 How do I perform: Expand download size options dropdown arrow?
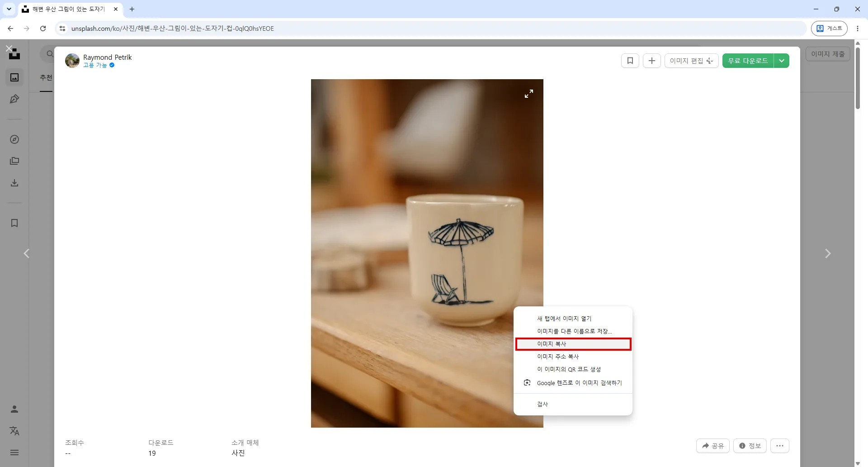(782, 61)
